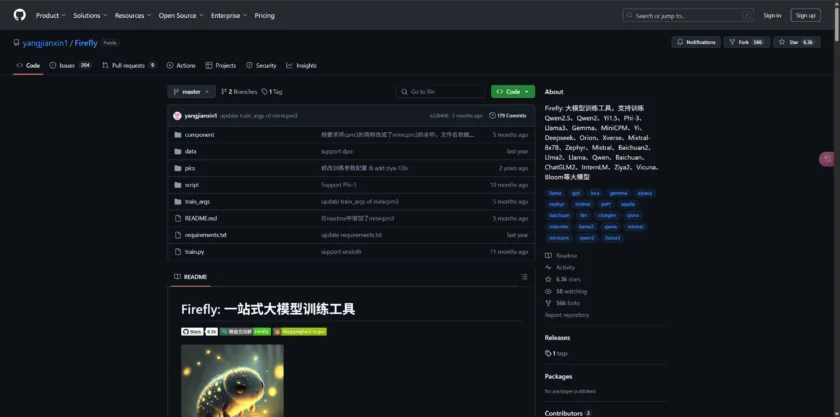Click the GitHub octocat logo
Screen dimensions: 840x417
pos(19,15)
